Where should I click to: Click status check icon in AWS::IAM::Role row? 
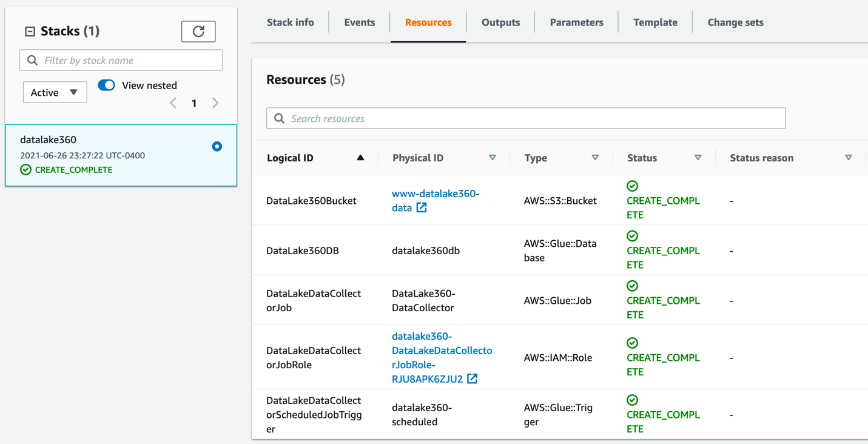click(x=632, y=343)
